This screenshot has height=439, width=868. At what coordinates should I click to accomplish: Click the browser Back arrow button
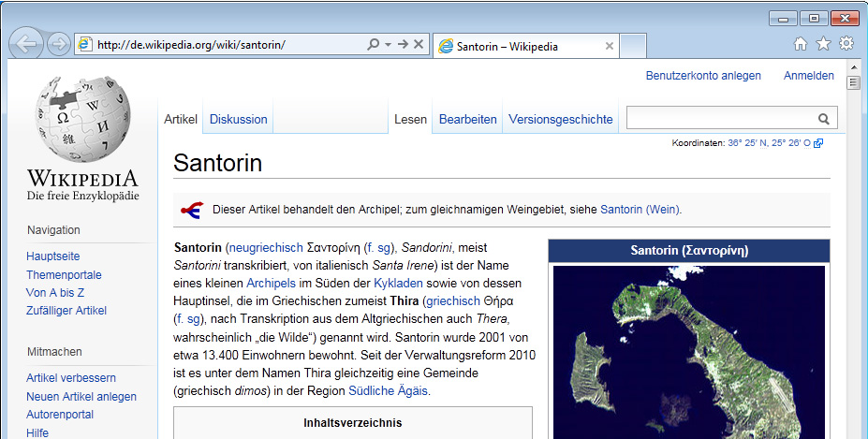point(26,44)
